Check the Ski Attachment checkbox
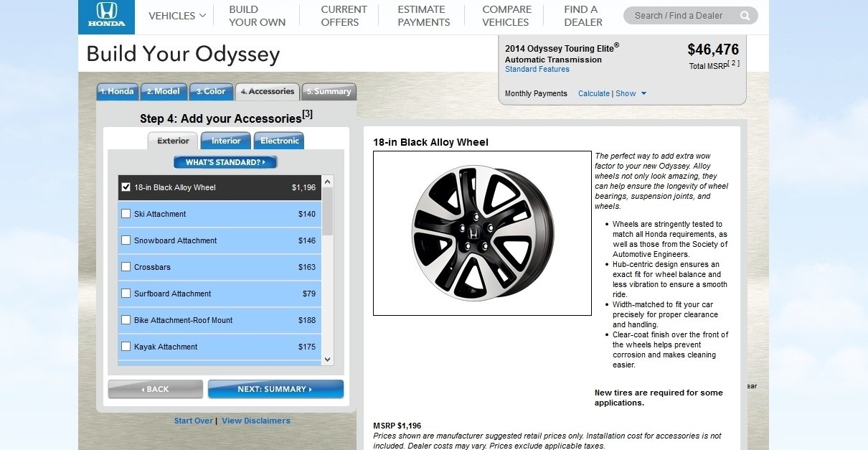The image size is (868, 450). coord(126,214)
